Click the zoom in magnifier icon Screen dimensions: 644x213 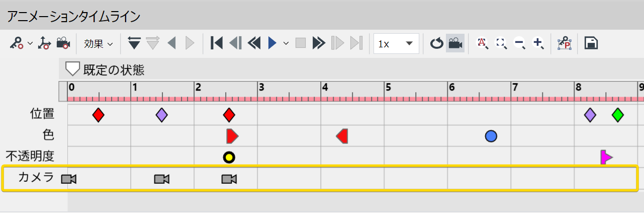pyautogui.click(x=538, y=43)
